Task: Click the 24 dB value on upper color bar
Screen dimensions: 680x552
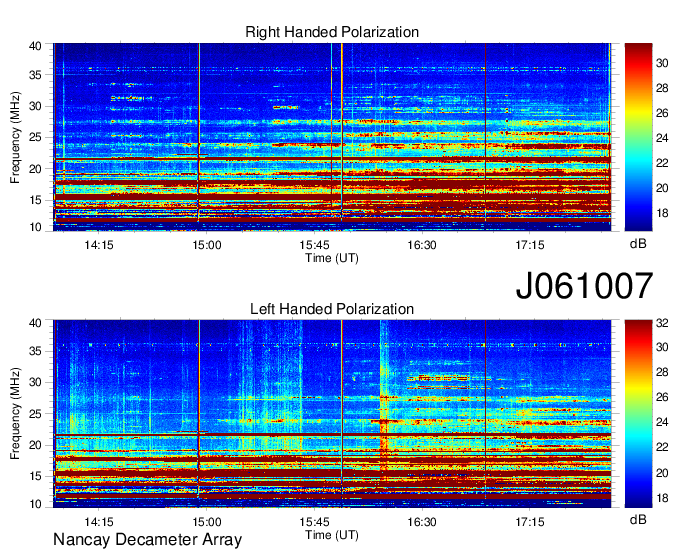Action: point(662,138)
